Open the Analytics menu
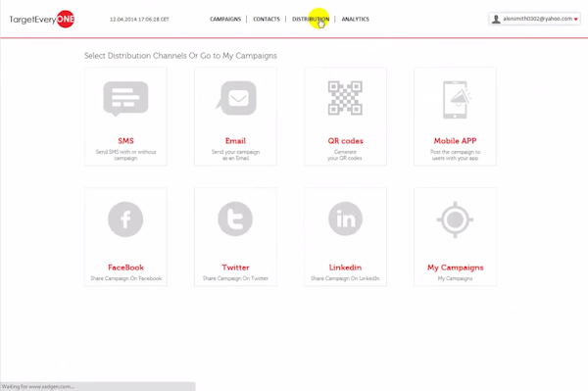Screen dimensions: 588x391 click(355, 20)
